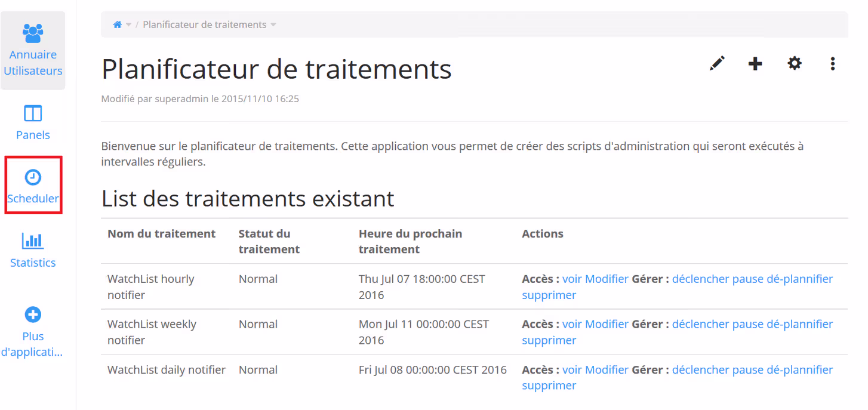Viewport: 868px width, 410px height.
Task: Click the plus create icon
Action: [x=755, y=63]
